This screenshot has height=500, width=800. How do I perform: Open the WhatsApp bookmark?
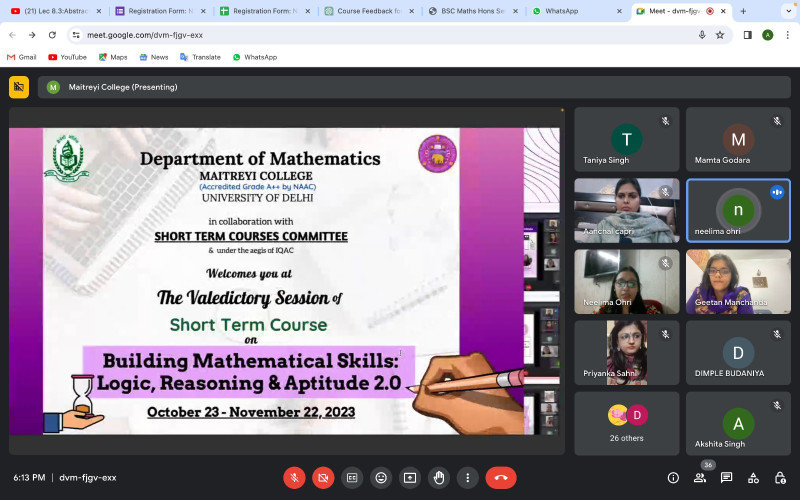pos(255,57)
